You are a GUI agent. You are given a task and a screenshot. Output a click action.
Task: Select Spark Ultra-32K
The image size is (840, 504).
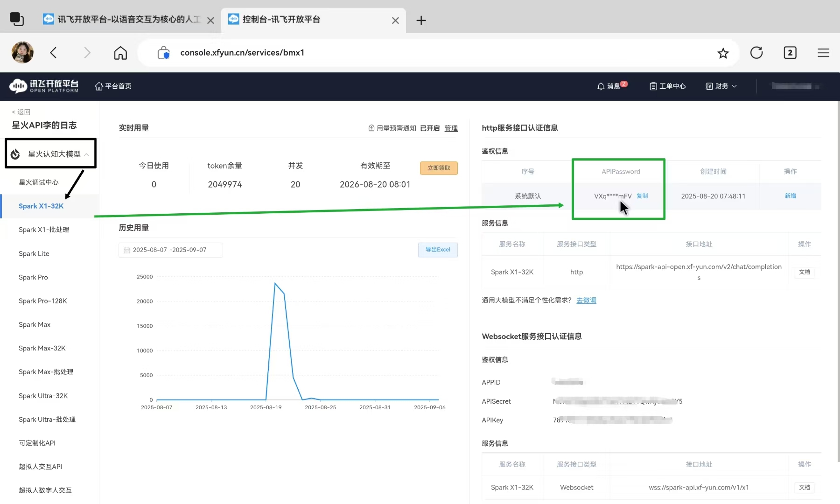point(43,396)
